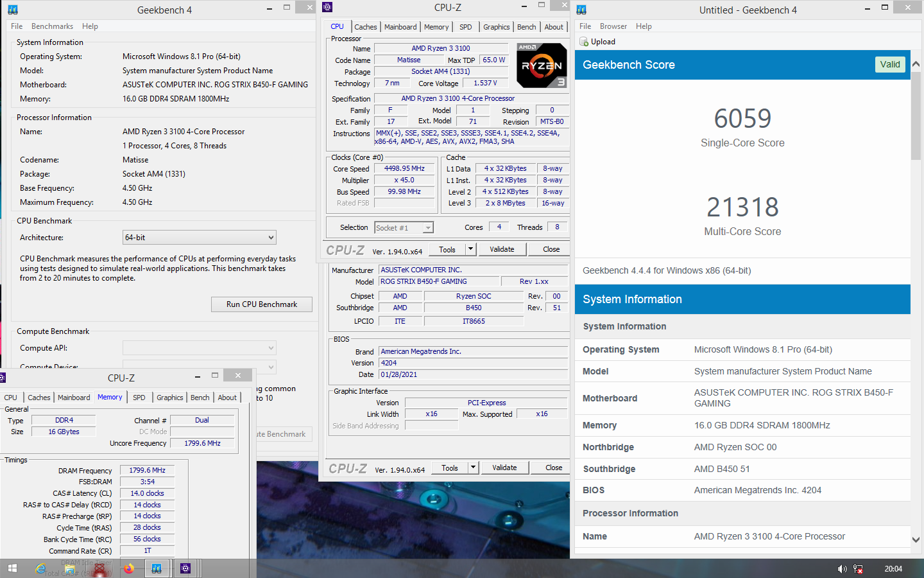Click the Run CPU Benchmark button
924x578 pixels.
click(x=262, y=304)
